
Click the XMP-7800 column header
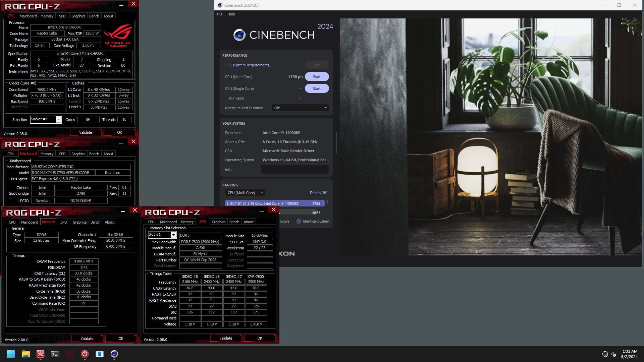pyautogui.click(x=256, y=277)
